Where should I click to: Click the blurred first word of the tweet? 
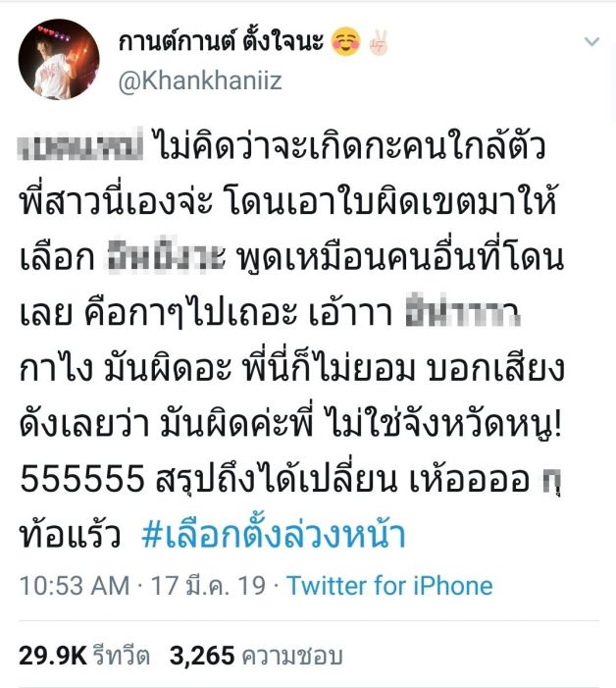[x=81, y=143]
